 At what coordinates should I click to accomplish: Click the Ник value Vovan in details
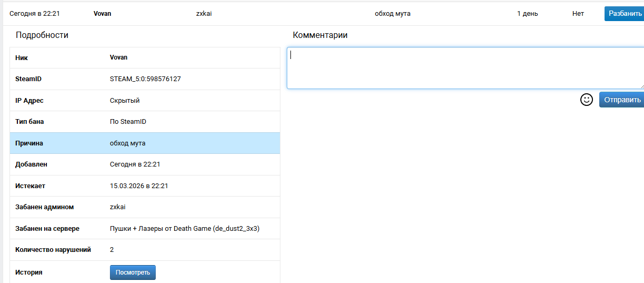click(x=118, y=57)
